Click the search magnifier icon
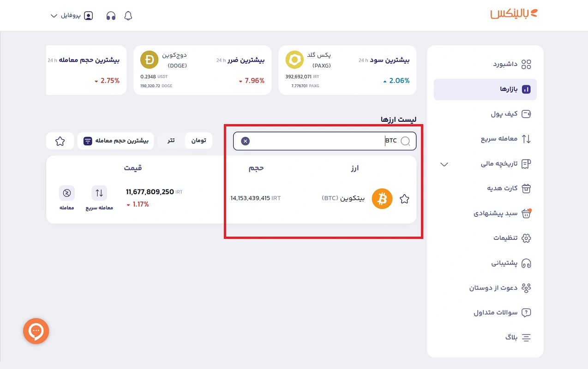Viewport: 588px width, 369px height. 405,141
